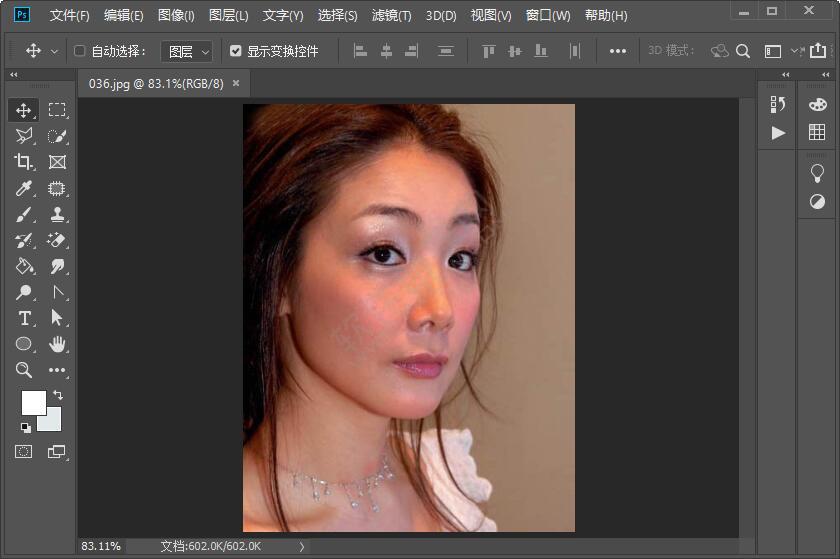Select the Horizontal Type tool
The height and width of the screenshot is (559, 840).
pos(24,318)
